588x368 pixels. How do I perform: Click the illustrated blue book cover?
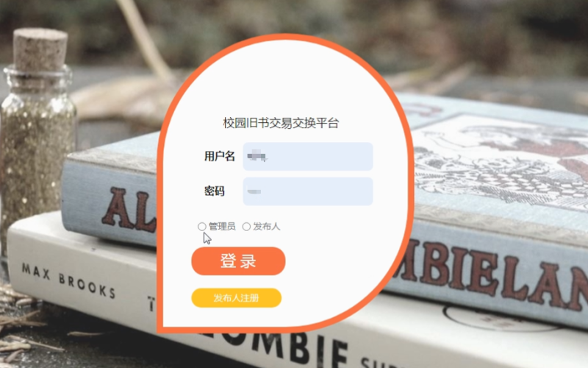point(499,161)
